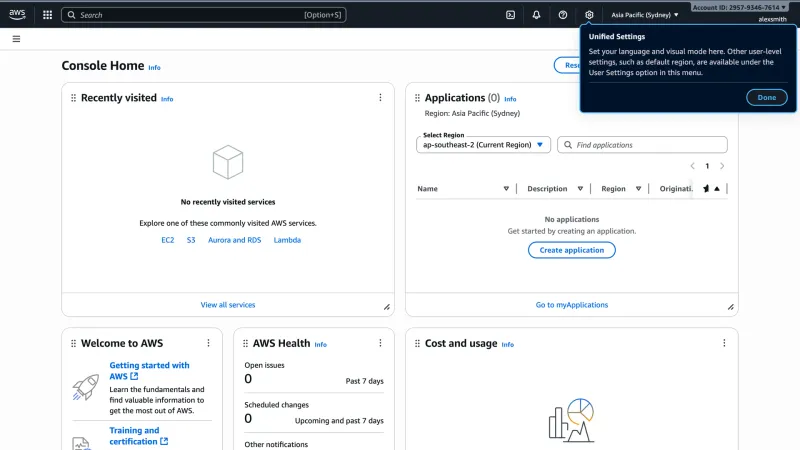Viewport: 800px width, 450px height.
Task: Click Info link next to Console Home
Action: point(154,67)
